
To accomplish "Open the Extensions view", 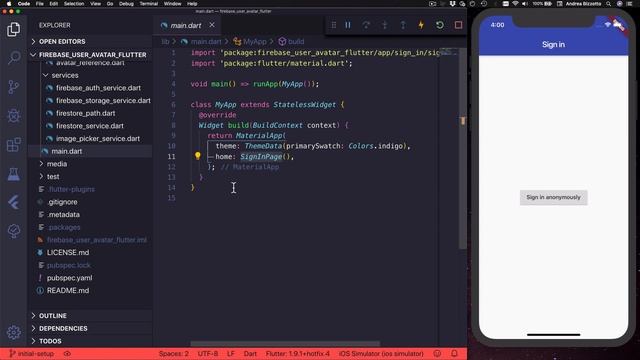I will 13,145.
